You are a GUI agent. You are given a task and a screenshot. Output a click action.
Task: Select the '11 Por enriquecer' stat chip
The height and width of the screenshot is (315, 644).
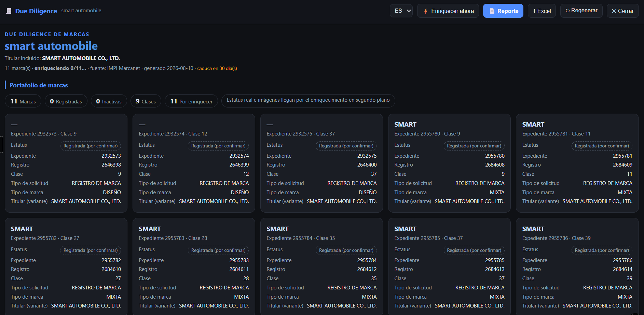coord(191,101)
